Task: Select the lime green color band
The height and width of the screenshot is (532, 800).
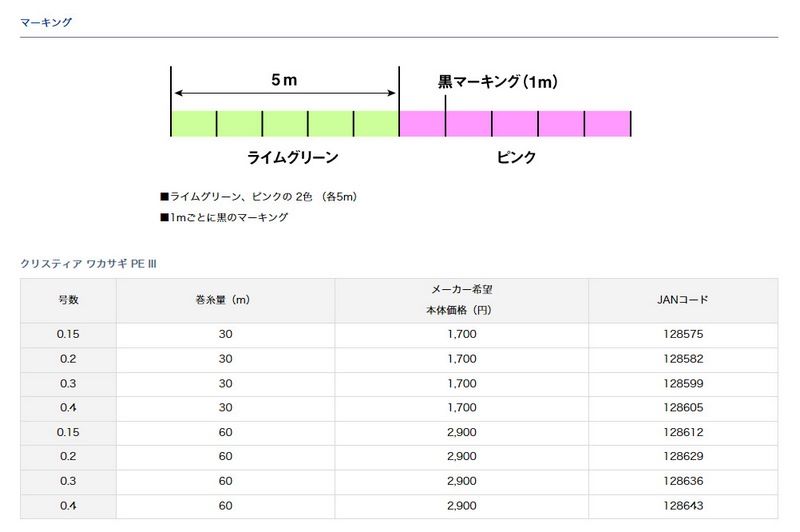Action: click(x=285, y=123)
